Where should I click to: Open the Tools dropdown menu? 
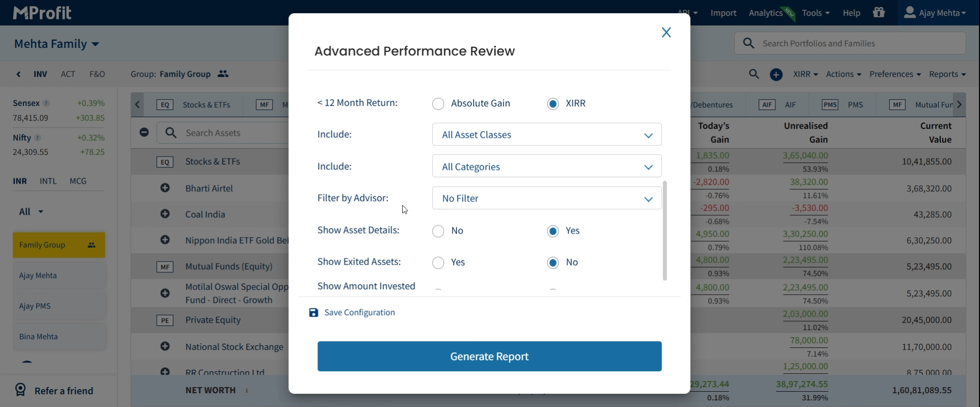tap(816, 13)
